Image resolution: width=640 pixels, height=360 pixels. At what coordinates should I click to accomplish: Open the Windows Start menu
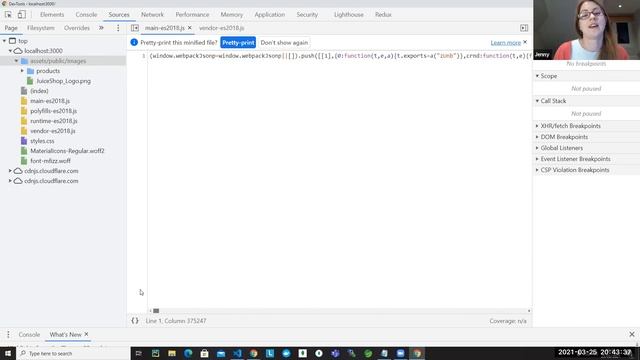pyautogui.click(x=8, y=353)
